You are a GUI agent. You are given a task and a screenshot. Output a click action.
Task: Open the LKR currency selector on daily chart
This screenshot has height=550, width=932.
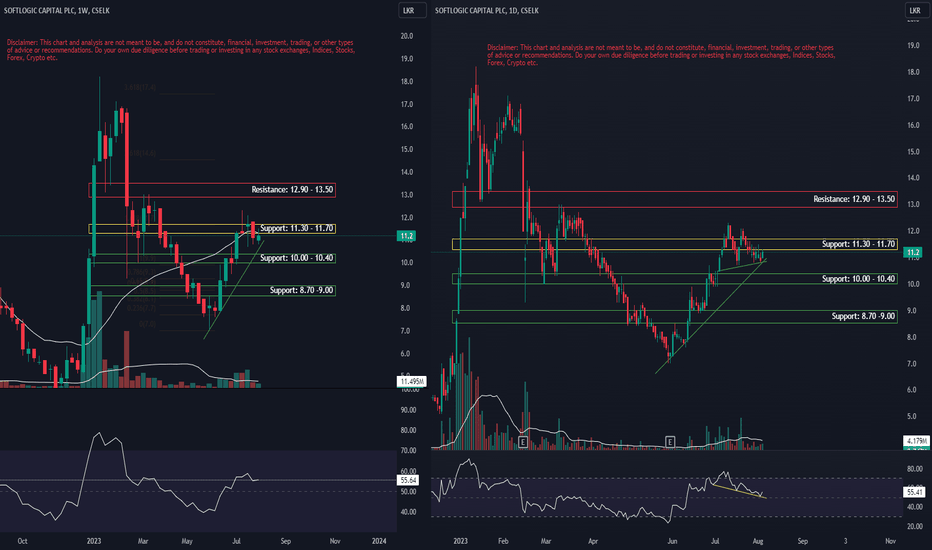coord(915,11)
